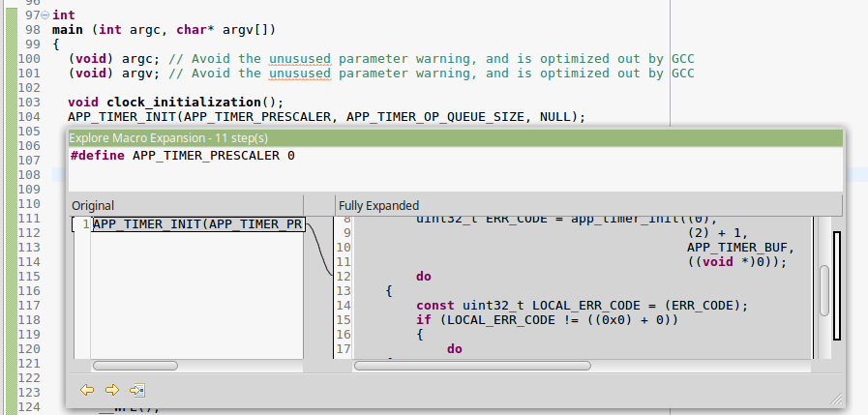Click the horizontal scrollbar under Original pane
Screen dimensions: 868x415
point(135,366)
